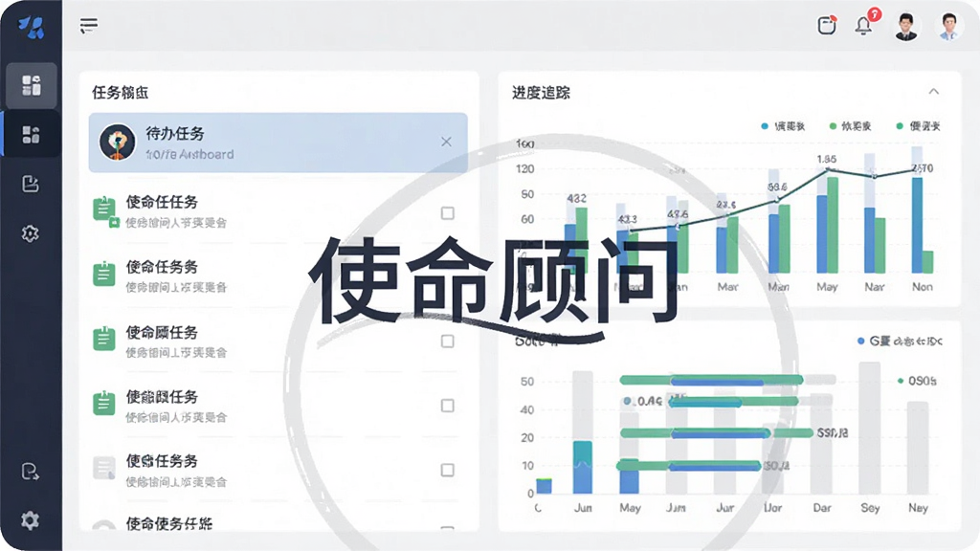The width and height of the screenshot is (980, 551).
Task: Click the export document icon in the sidebar
Action: 30,471
